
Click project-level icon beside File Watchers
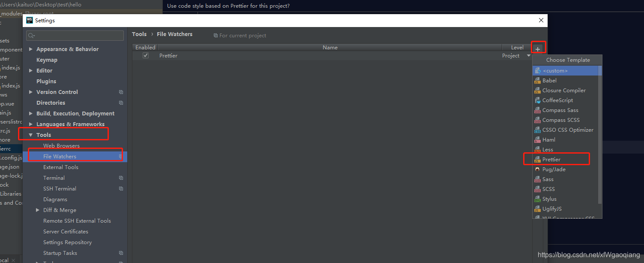pyautogui.click(x=121, y=157)
